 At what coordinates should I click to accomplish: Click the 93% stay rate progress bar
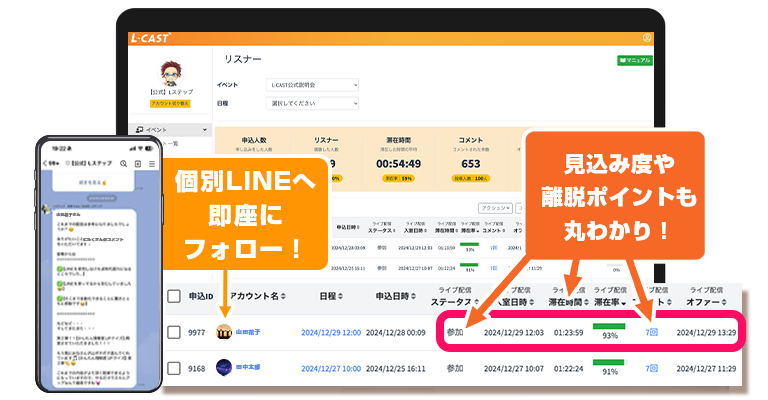click(x=611, y=327)
